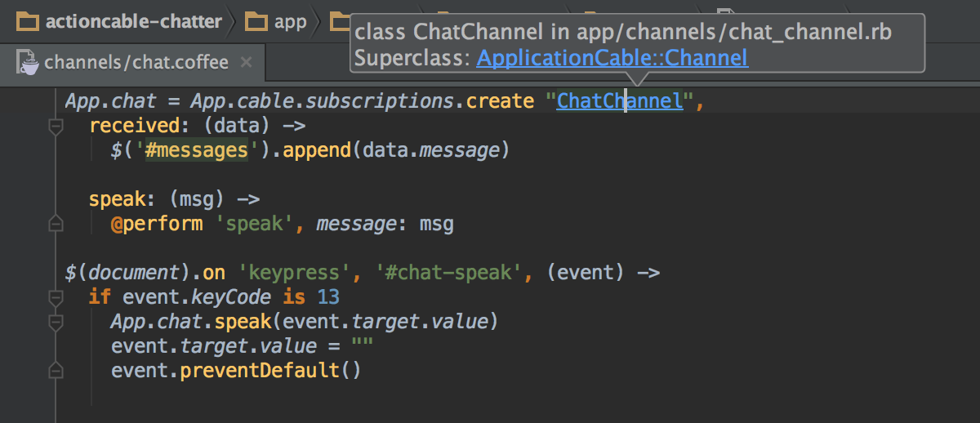Click the number 13 in keyCode check

327,297
